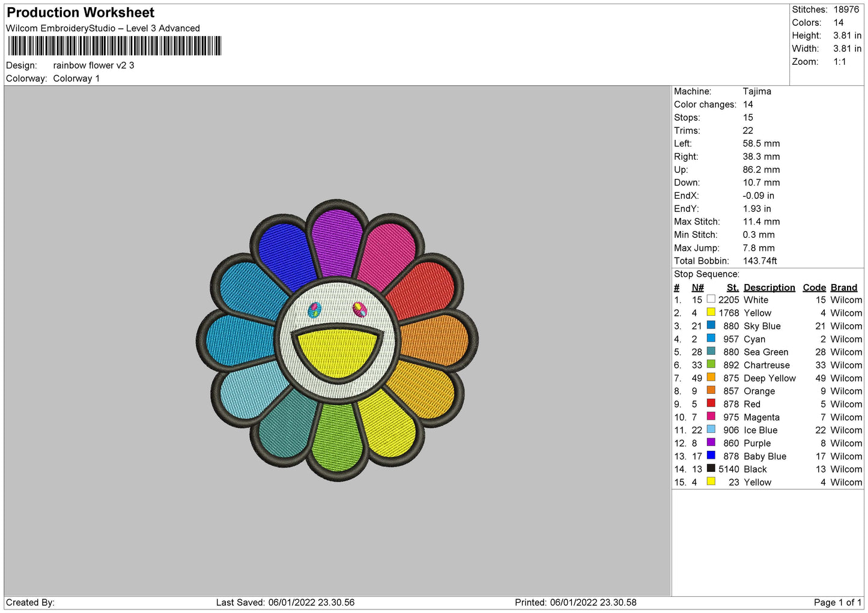Click the 'Sky Blue' description text
Screen dimensions: 868x613
[x=762, y=326]
